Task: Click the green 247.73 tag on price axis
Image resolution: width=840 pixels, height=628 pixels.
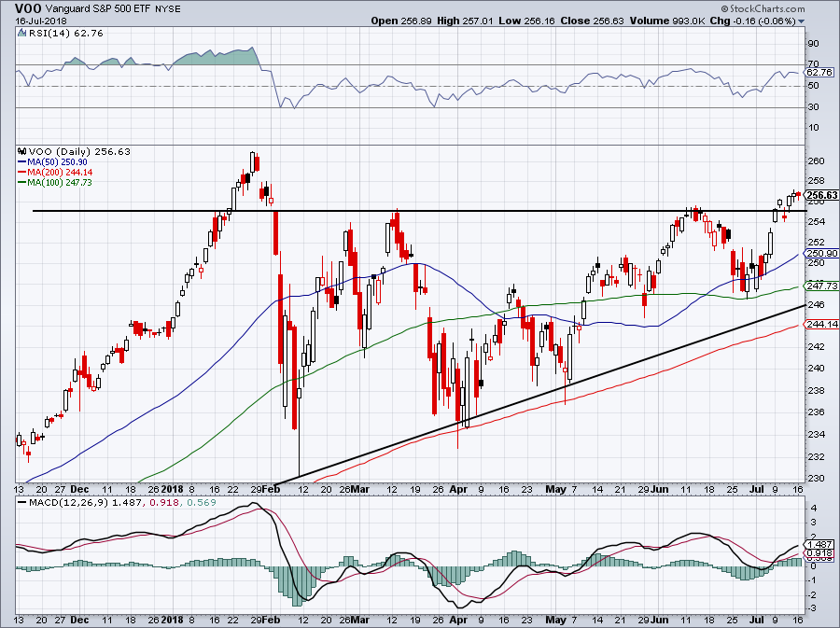Action: pyautogui.click(x=821, y=286)
